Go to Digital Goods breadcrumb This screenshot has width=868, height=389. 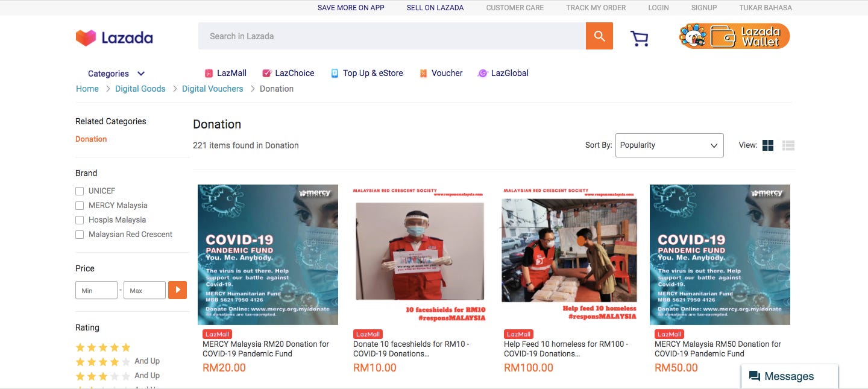tap(140, 89)
